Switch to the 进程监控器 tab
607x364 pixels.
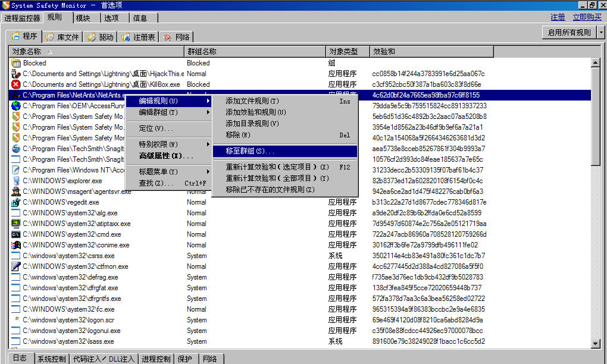tap(23, 18)
